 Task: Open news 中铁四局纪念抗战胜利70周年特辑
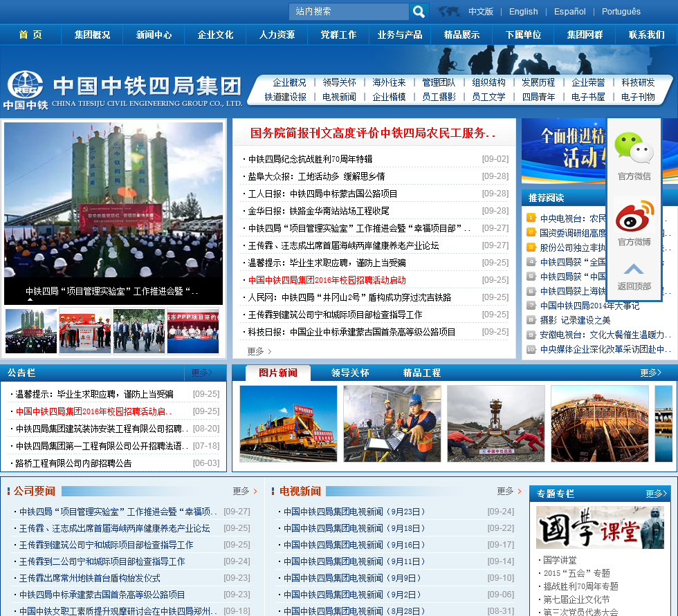310,159
